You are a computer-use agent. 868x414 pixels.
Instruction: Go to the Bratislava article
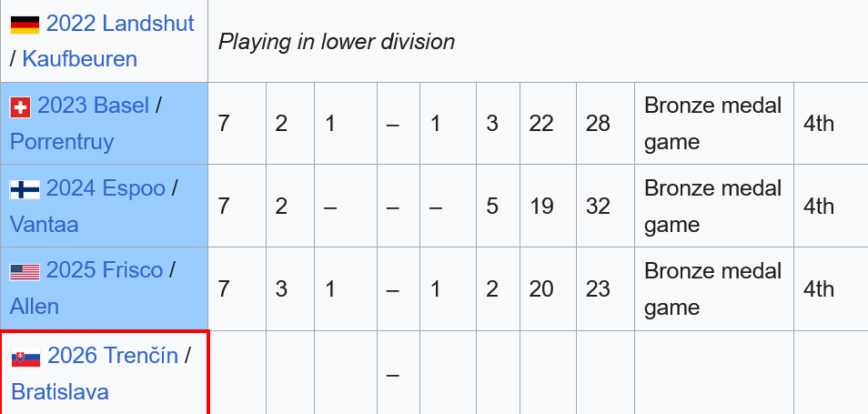[x=60, y=392]
